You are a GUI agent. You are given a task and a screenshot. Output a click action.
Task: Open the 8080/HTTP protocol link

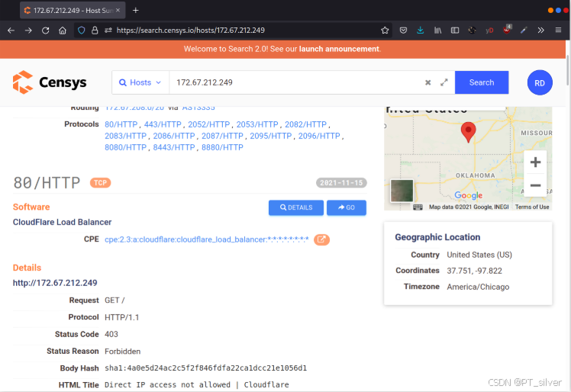[x=125, y=147]
